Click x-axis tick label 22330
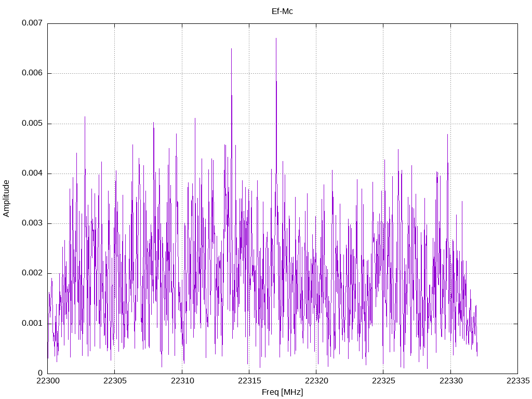532x399 pixels. pos(451,381)
